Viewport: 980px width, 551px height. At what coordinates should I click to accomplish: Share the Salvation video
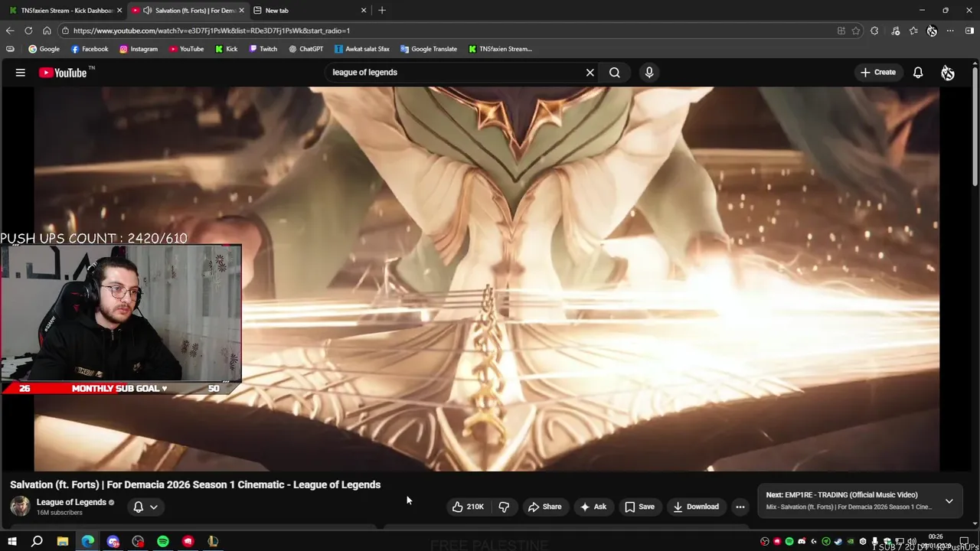[x=544, y=507]
